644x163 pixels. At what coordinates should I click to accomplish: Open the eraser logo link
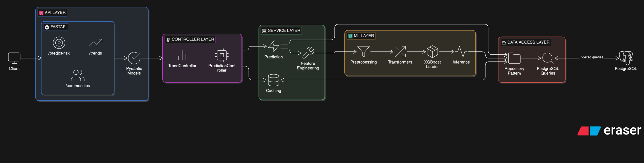[x=609, y=131]
